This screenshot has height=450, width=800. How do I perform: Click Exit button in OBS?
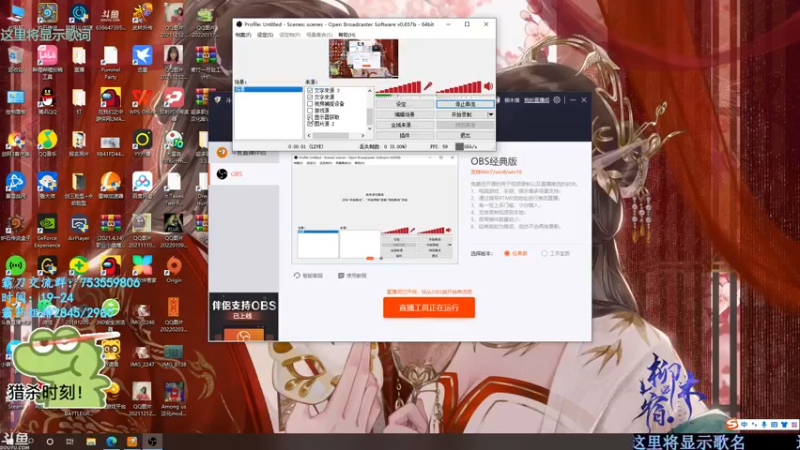pos(465,135)
